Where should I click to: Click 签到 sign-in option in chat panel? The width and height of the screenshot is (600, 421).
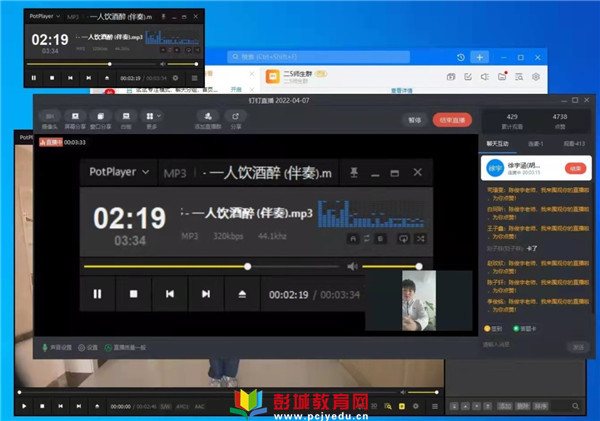click(x=493, y=329)
